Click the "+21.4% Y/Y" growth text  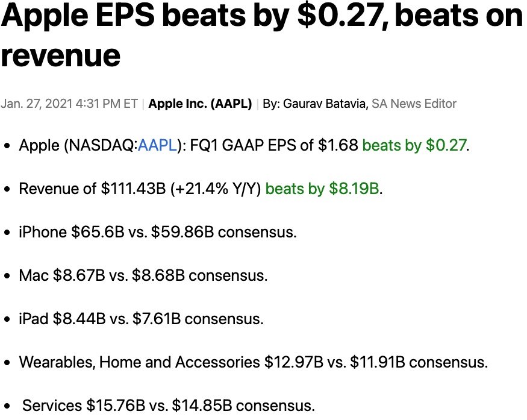pos(216,189)
